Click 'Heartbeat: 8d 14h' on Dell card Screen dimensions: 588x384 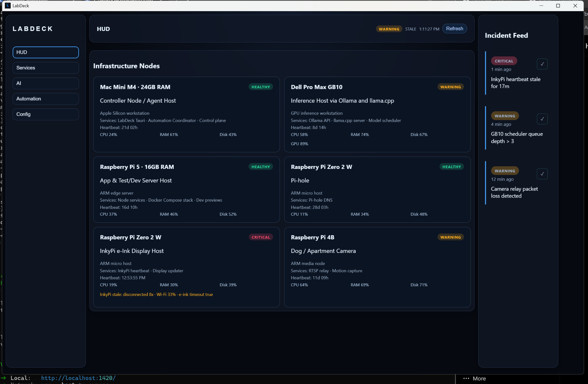click(308, 127)
